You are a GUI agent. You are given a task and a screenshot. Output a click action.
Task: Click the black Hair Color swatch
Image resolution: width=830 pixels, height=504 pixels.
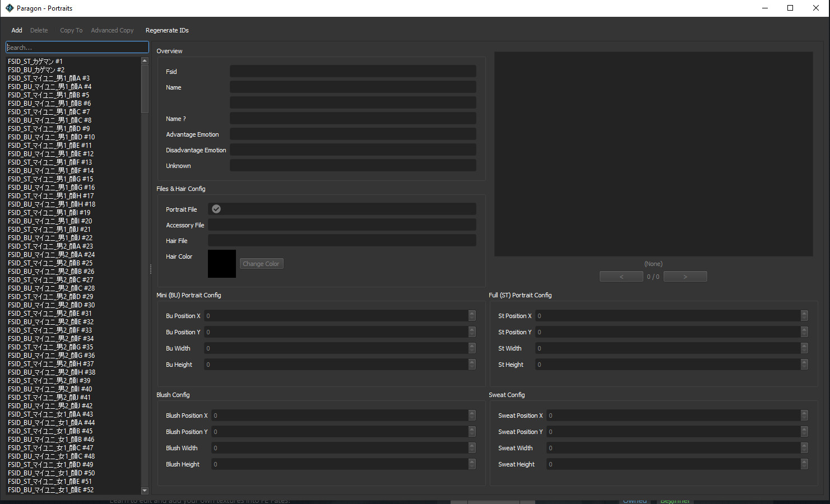(222, 264)
